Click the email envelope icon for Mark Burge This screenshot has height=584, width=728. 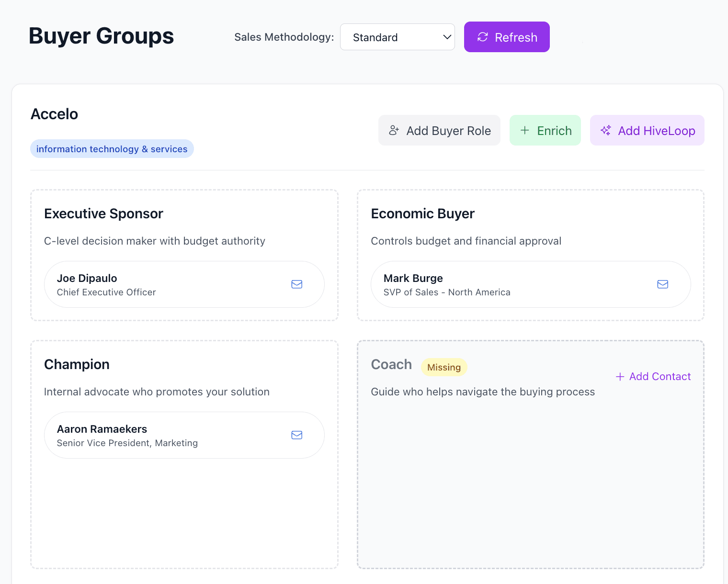[x=662, y=284]
